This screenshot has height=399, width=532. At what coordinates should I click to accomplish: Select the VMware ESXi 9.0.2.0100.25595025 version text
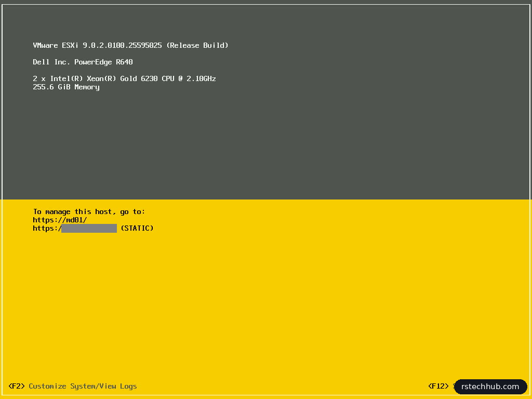[130, 46]
